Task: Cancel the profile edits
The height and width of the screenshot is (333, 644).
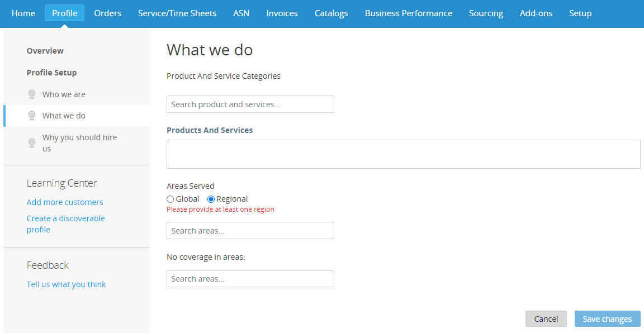Action: 546,319
